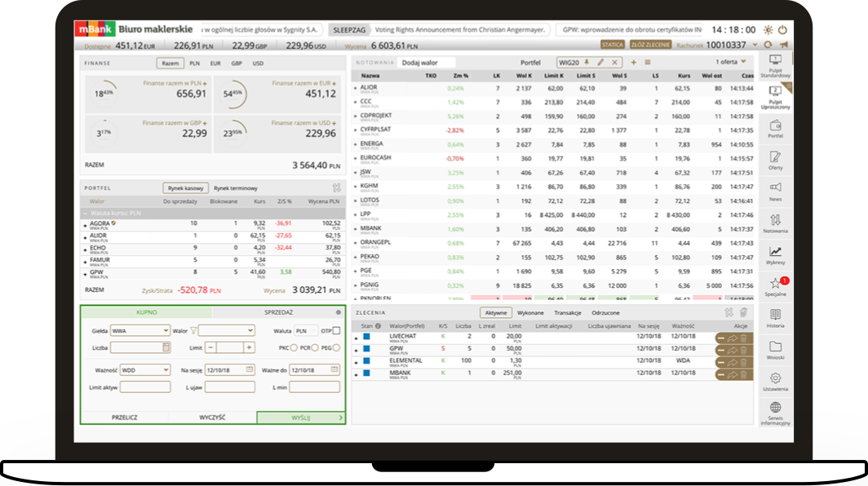
Task: Click the refresh icon beside account number
Action: 768,45
